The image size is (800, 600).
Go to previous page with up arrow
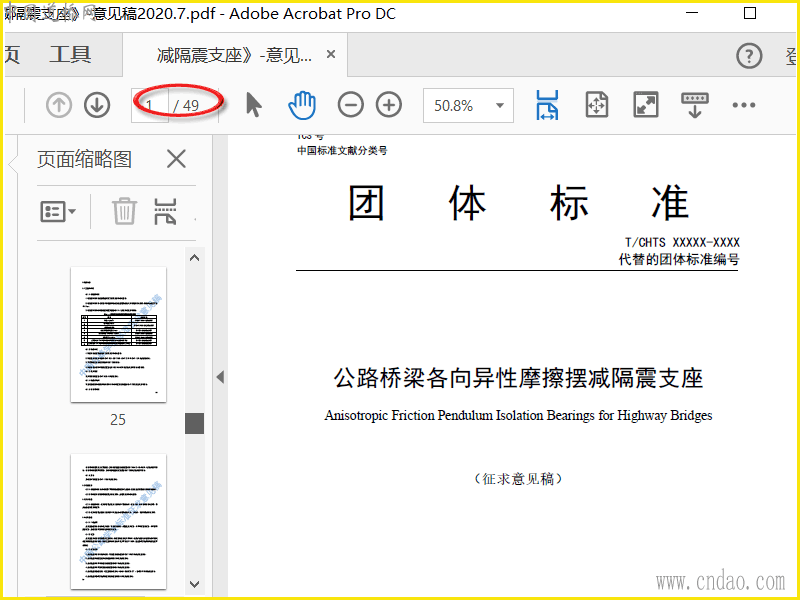[59, 106]
